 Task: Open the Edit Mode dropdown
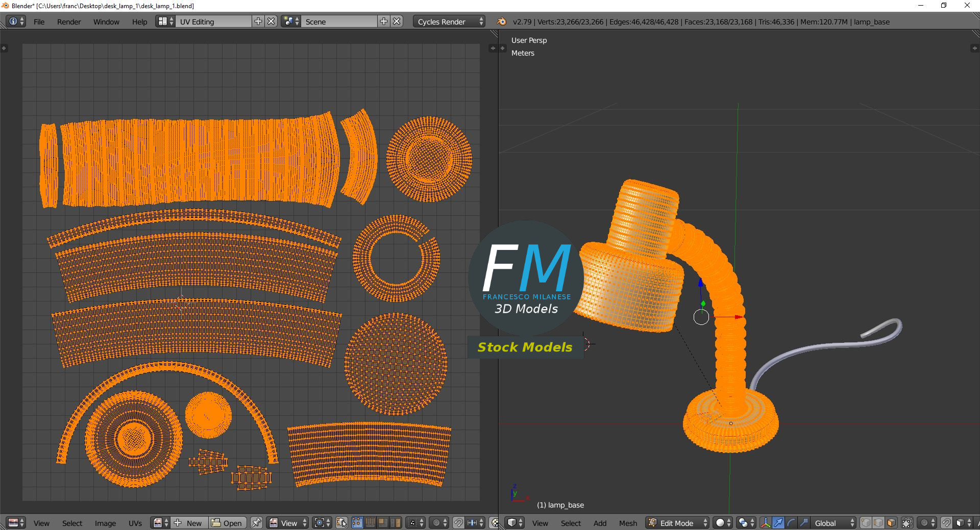[x=678, y=523]
